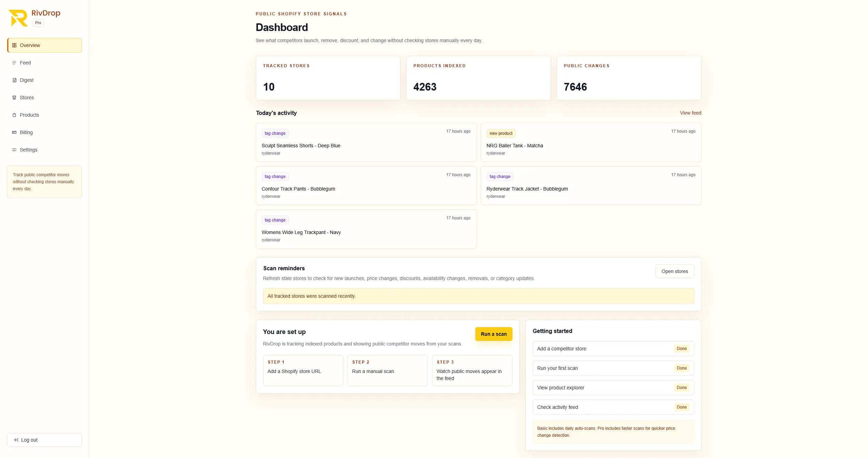
Task: Click the RivDrop brand name text
Action: (x=46, y=13)
